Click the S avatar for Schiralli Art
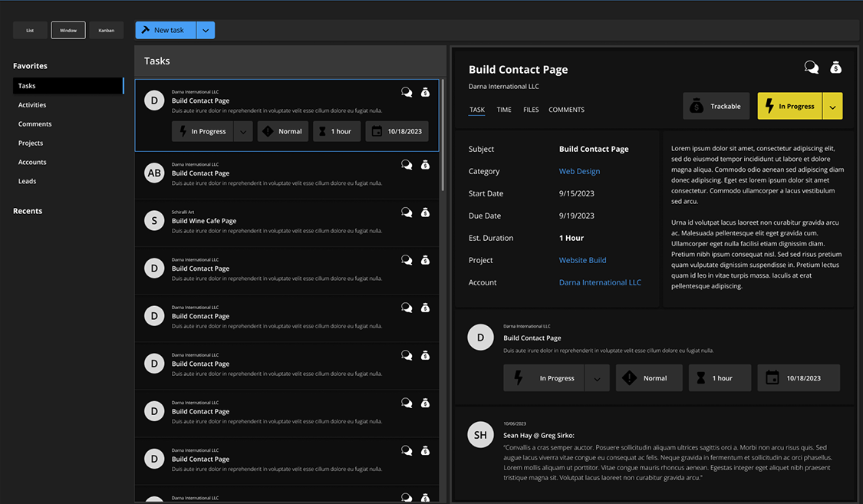Viewport: 863px width, 504px height. [x=154, y=221]
